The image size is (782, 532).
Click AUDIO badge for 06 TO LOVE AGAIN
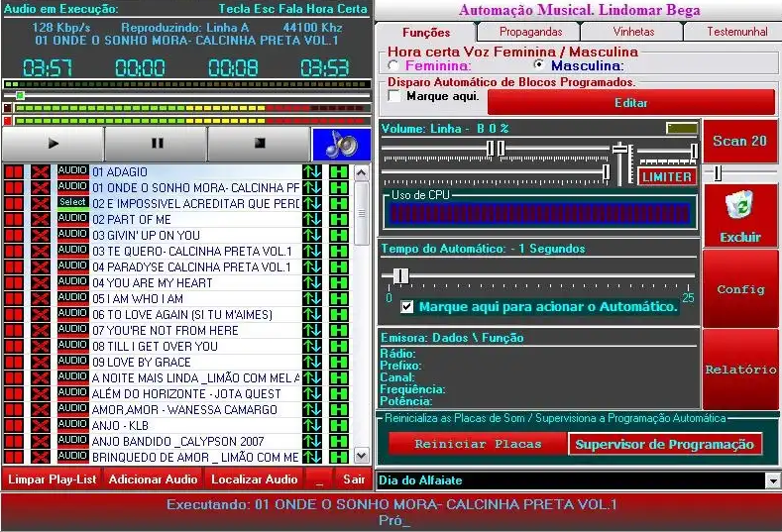pyautogui.click(x=72, y=314)
